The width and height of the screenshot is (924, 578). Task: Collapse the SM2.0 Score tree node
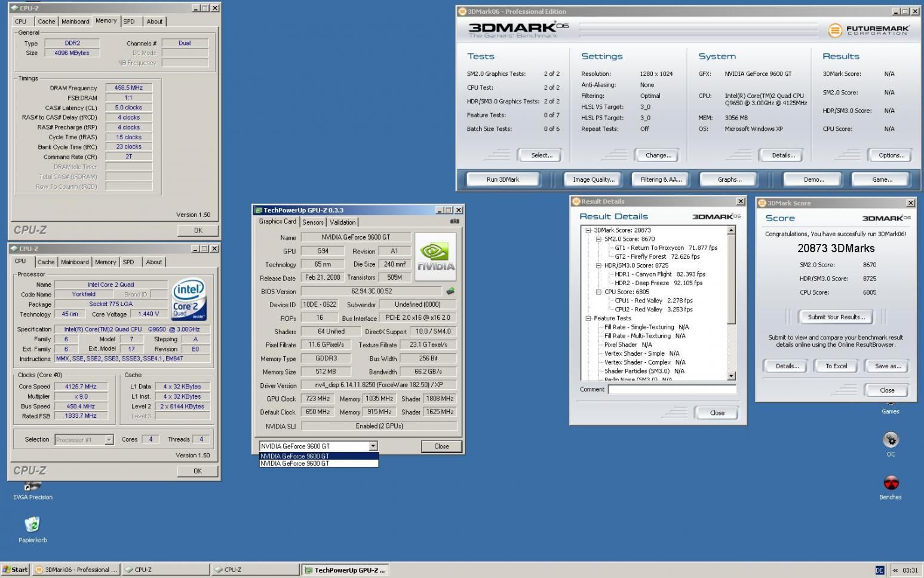598,239
